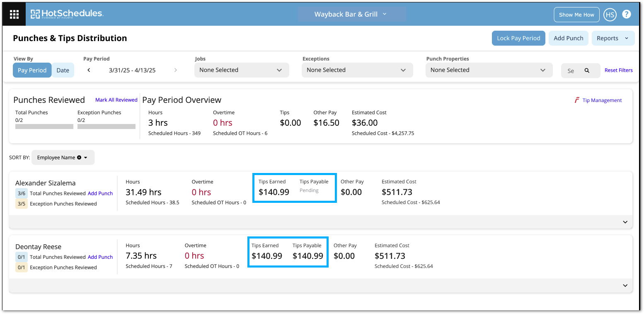
Task: Open the help question mark icon
Action: point(626,15)
